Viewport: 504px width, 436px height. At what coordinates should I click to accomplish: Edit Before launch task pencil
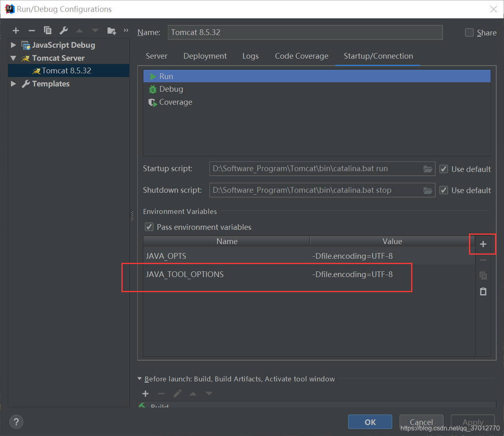coord(177,394)
